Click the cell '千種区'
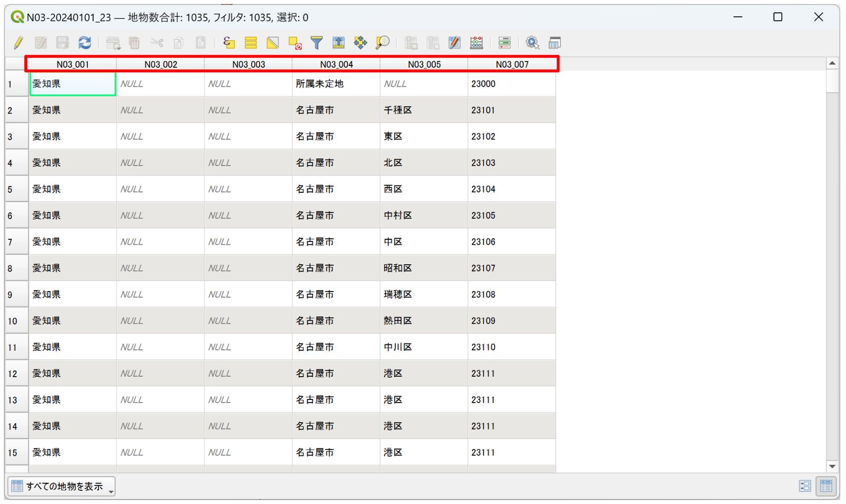The image size is (846, 504). tap(424, 110)
